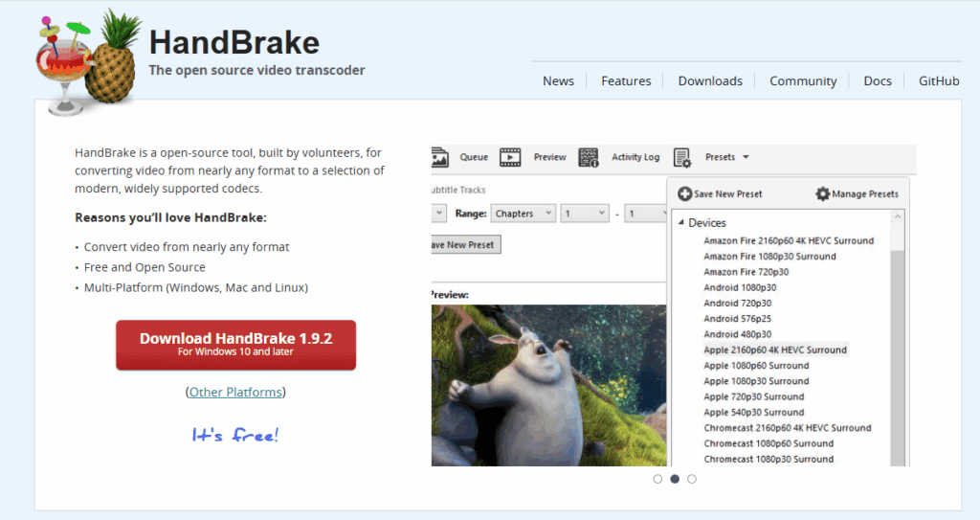Follow the Other Platforms link

tap(235, 393)
